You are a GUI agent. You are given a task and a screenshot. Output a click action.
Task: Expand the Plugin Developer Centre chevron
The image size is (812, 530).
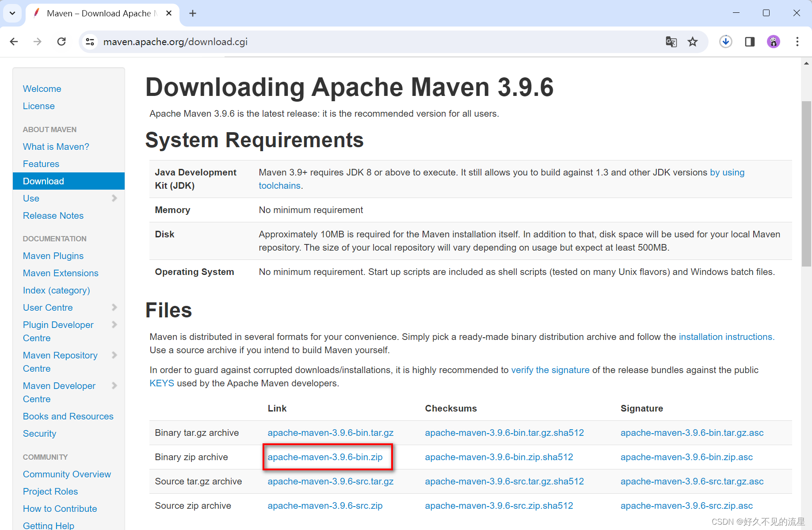[114, 324]
